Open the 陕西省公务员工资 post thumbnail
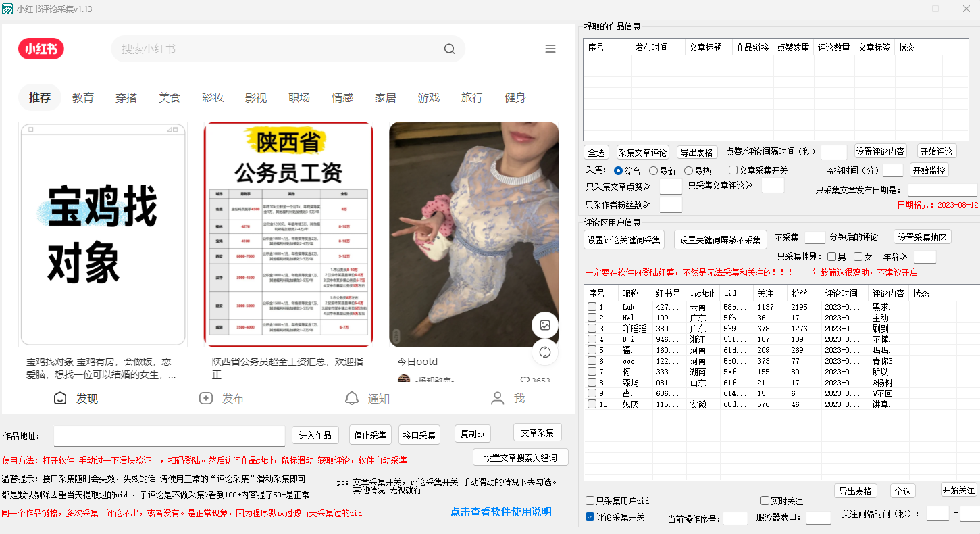Screen dimensions: 980x534 coord(288,235)
